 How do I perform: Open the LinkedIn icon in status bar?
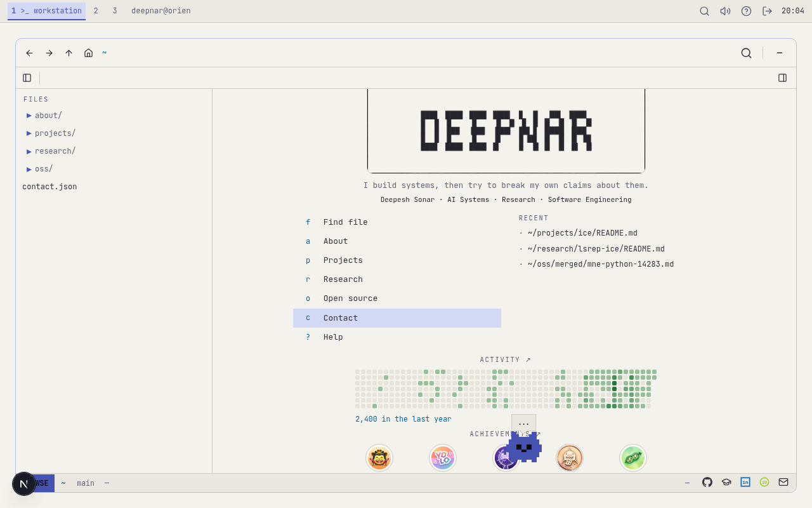tap(745, 482)
